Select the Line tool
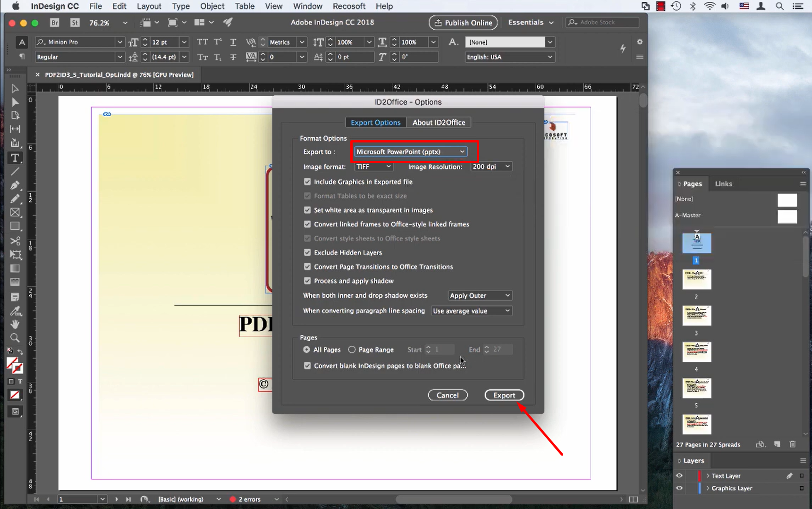 click(15, 172)
